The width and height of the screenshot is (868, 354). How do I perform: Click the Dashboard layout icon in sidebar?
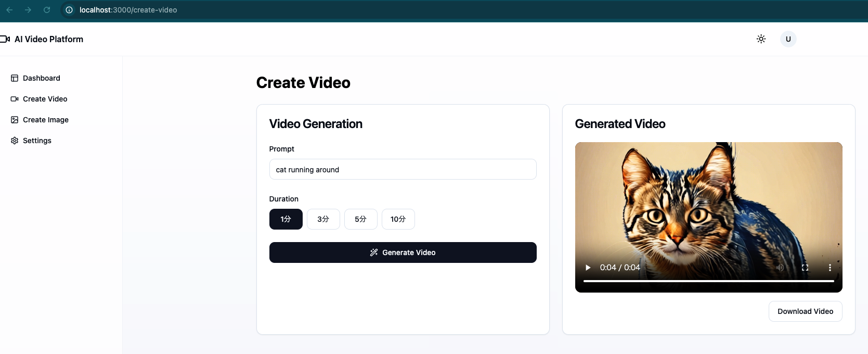pos(15,78)
